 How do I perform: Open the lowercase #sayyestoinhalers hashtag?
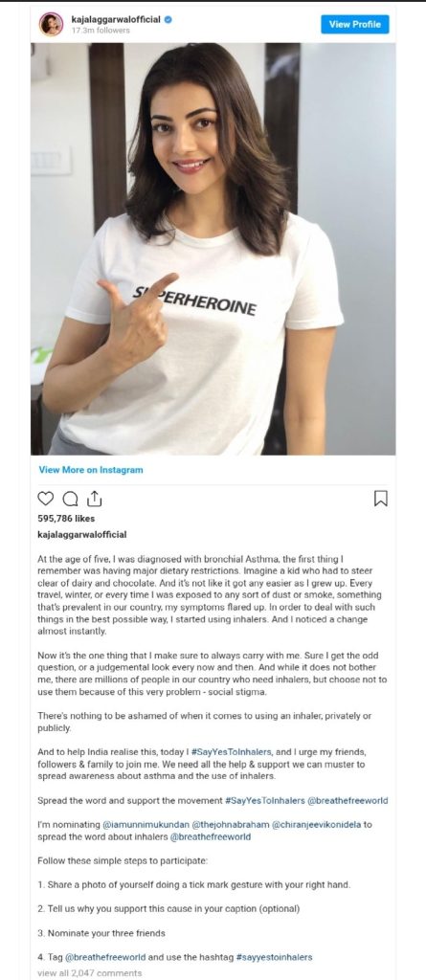[274, 957]
